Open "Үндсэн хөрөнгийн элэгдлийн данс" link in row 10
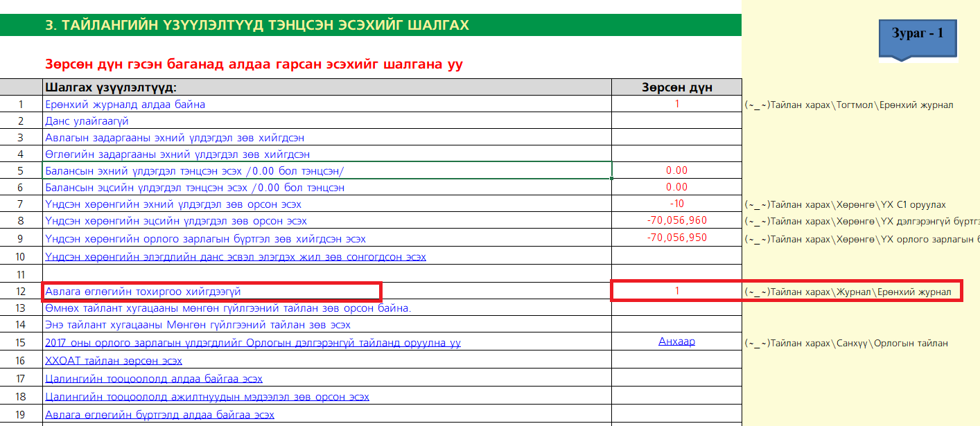 click(235, 257)
